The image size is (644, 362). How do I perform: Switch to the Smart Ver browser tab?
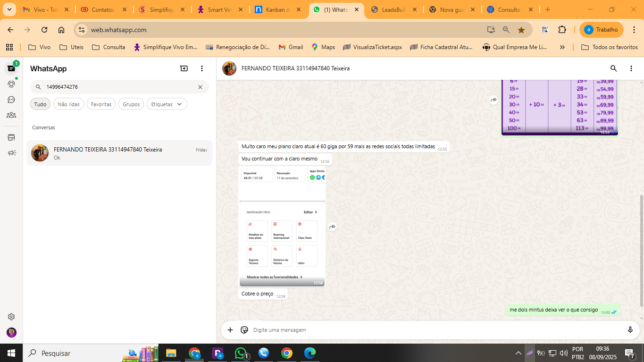pyautogui.click(x=220, y=9)
